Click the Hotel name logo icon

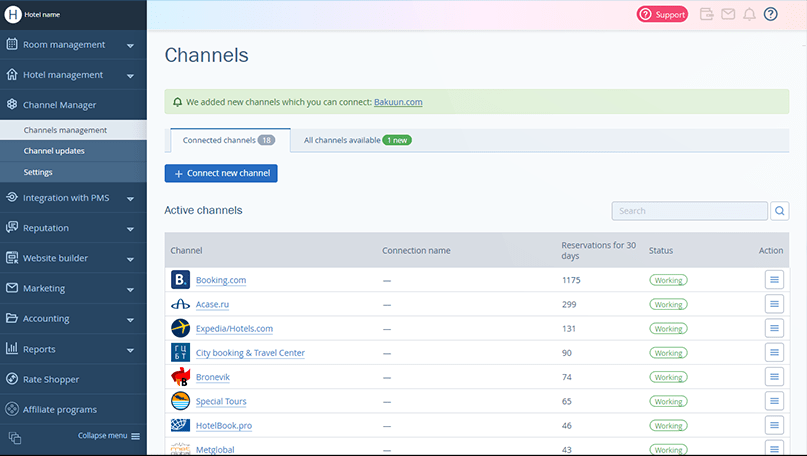13,14
